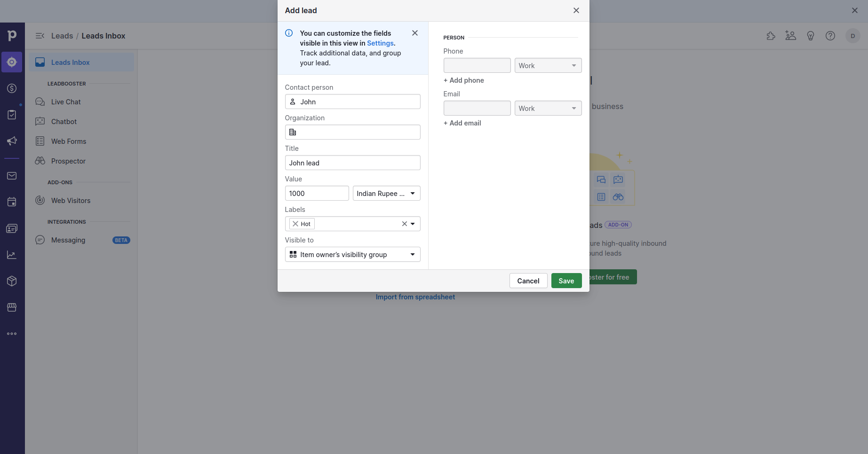The height and width of the screenshot is (454, 868).
Task: Follow the Settings link in banner
Action: tap(380, 43)
